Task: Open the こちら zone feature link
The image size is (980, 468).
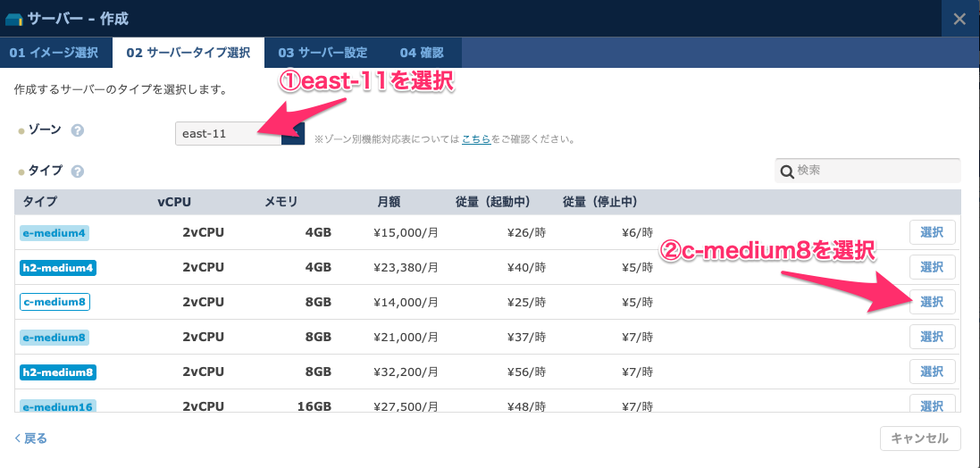Action: point(475,139)
